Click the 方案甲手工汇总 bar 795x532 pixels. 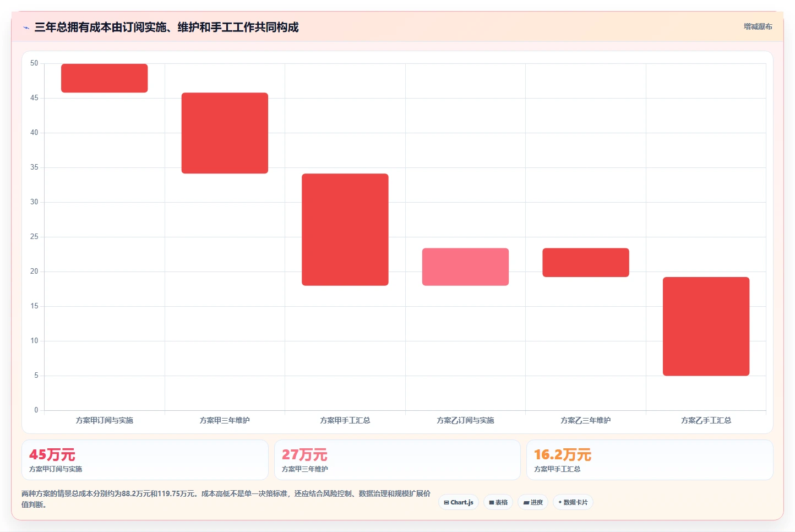tap(345, 230)
